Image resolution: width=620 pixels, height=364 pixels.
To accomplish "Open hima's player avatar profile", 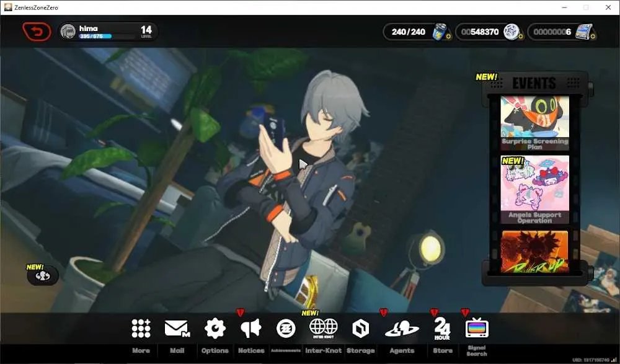I will [x=68, y=32].
